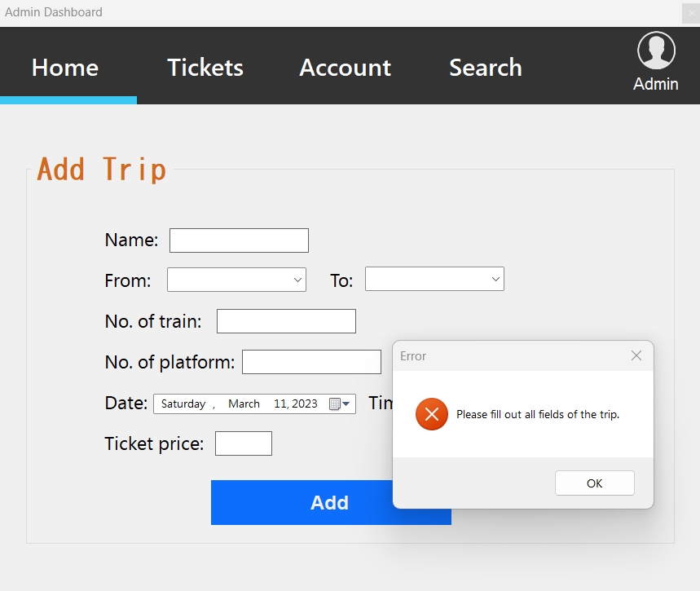Close the Error dialog with X

pyautogui.click(x=636, y=355)
